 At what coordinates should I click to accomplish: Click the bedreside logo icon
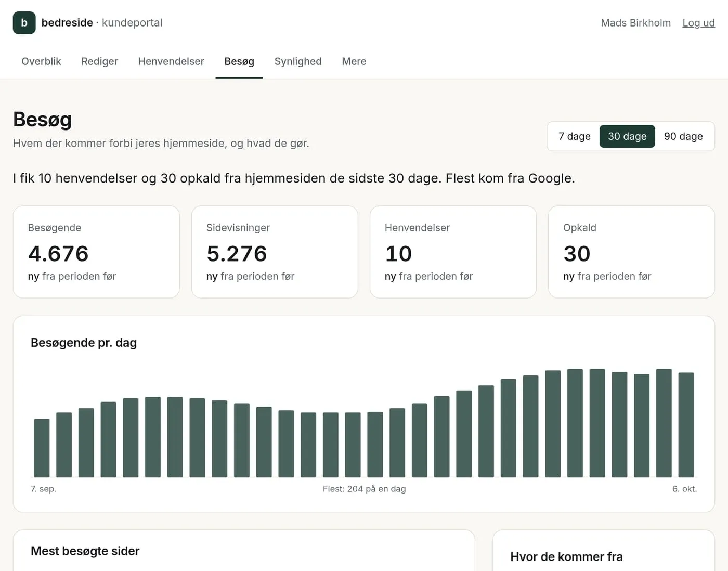coord(24,23)
